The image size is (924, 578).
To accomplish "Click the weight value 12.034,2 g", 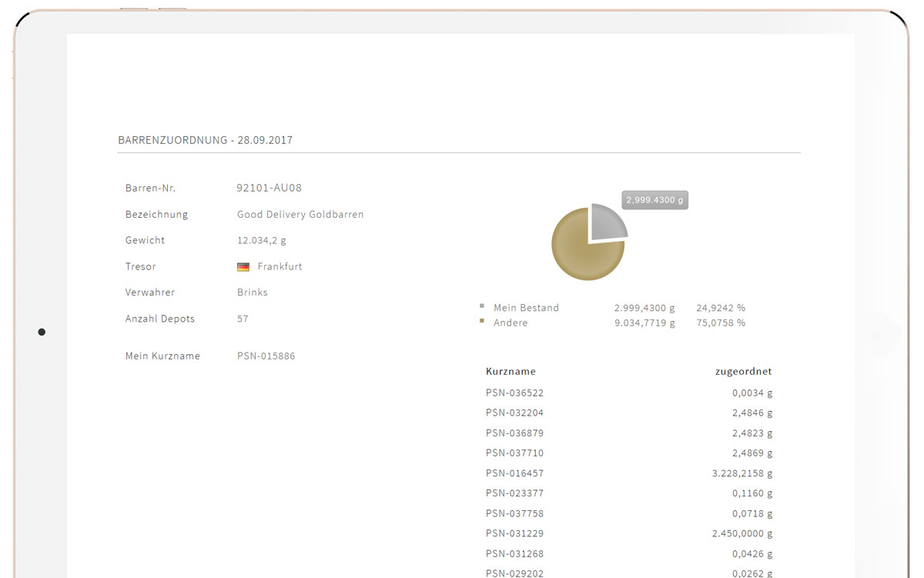I will [262, 241].
